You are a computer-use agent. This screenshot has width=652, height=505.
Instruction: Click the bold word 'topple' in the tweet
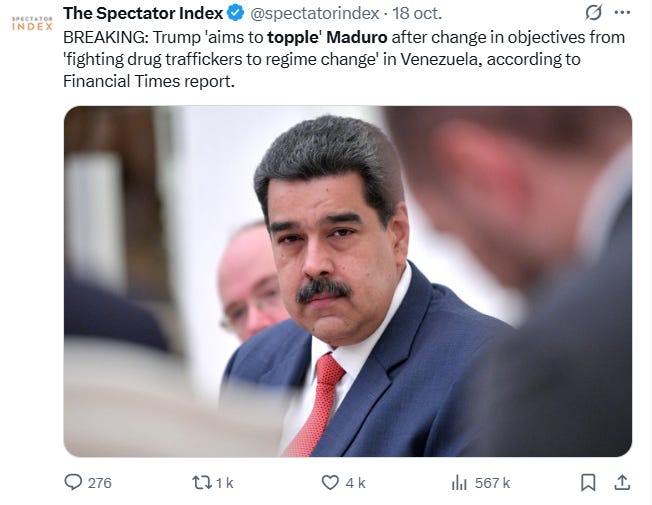click(x=293, y=37)
